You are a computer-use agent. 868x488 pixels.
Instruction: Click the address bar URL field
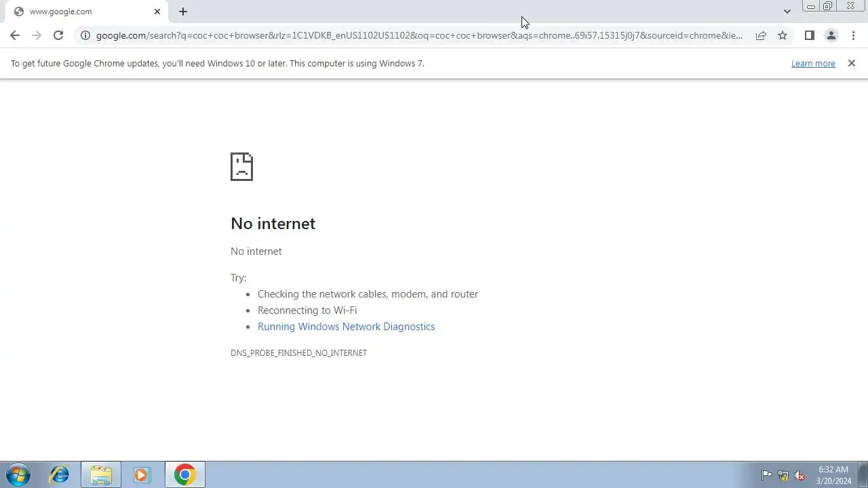click(419, 35)
